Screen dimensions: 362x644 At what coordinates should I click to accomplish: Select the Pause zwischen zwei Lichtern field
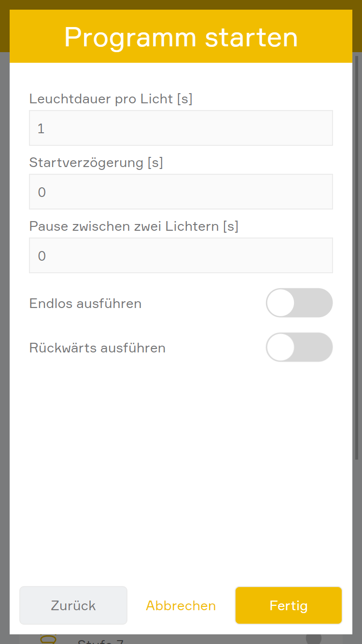tap(181, 255)
